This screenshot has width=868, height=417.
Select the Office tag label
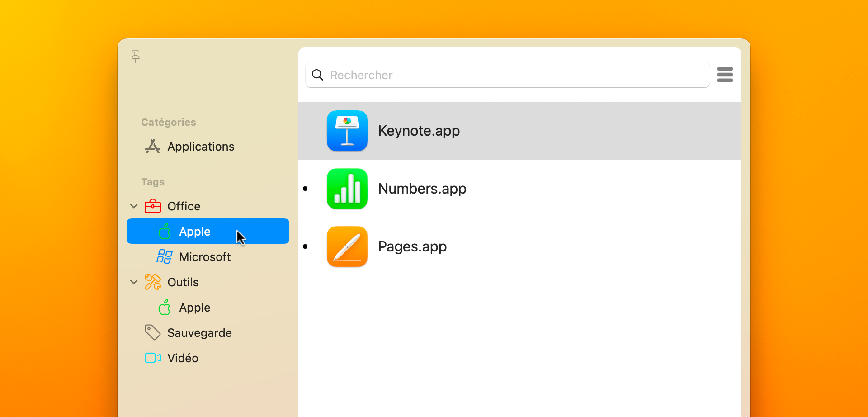[x=184, y=206]
